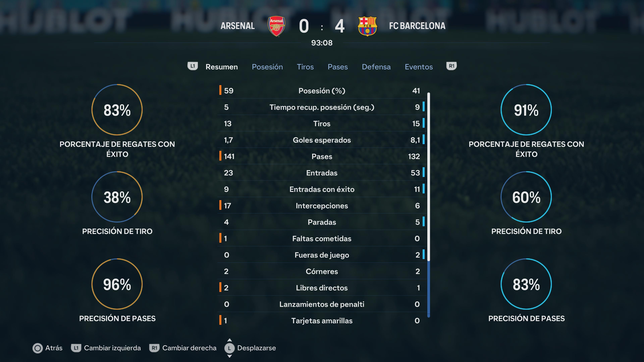Click the Atrás back label
This screenshot has height=362, width=644.
click(54, 348)
